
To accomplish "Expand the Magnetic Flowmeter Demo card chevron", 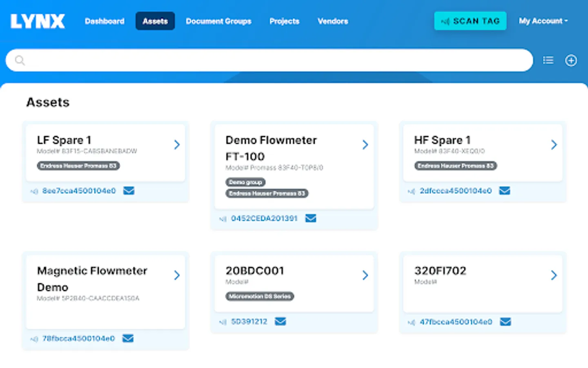I will tap(177, 275).
